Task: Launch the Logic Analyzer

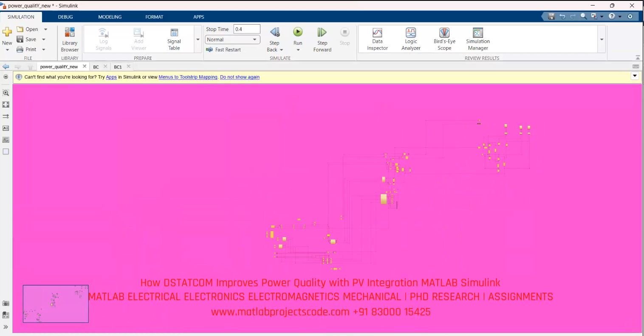Action: pos(411,40)
